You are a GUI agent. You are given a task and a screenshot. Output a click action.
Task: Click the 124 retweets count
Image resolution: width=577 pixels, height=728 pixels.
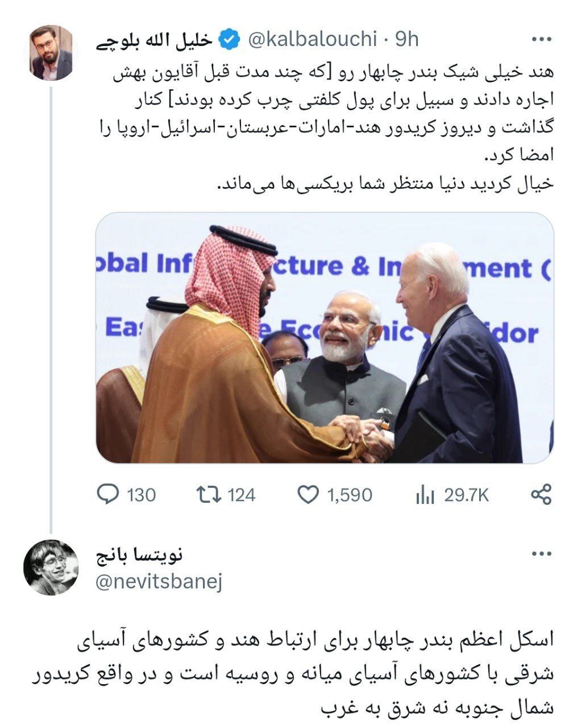coord(242,495)
